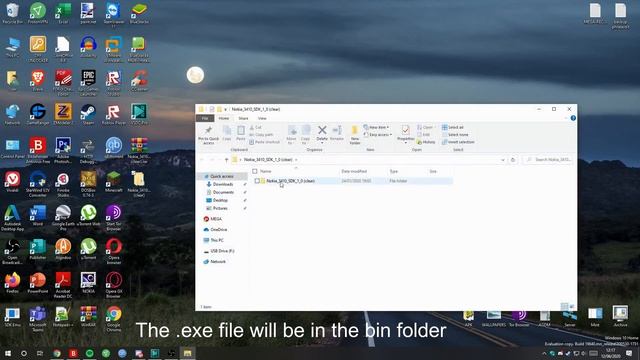Switch to the View ribbon tab

pos(262,118)
